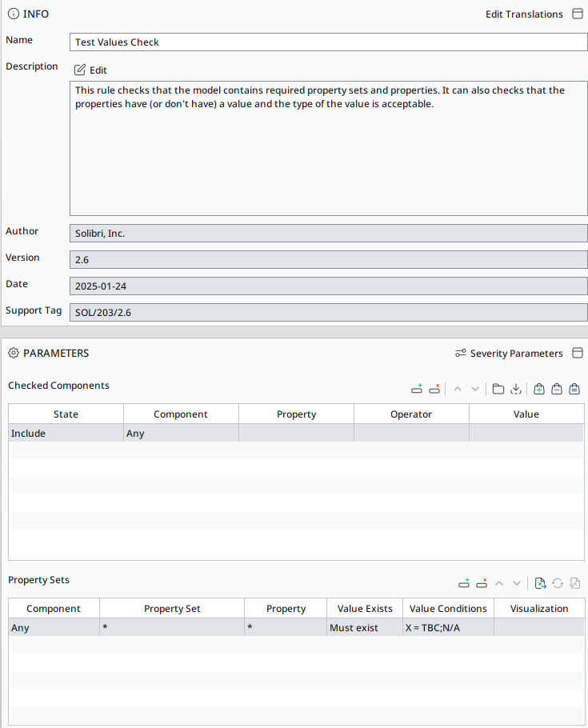Select the Include state cell
Screen dimensions: 588x728
66,433
